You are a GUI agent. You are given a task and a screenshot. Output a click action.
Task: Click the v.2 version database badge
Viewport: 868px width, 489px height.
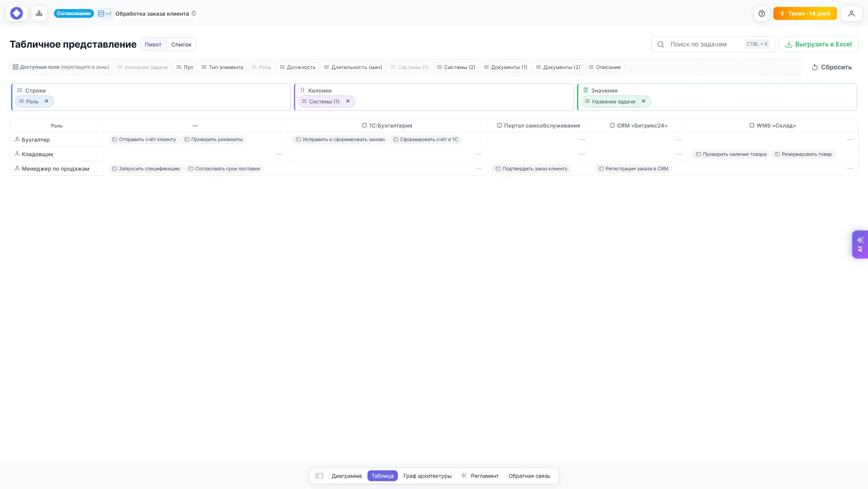coord(105,14)
